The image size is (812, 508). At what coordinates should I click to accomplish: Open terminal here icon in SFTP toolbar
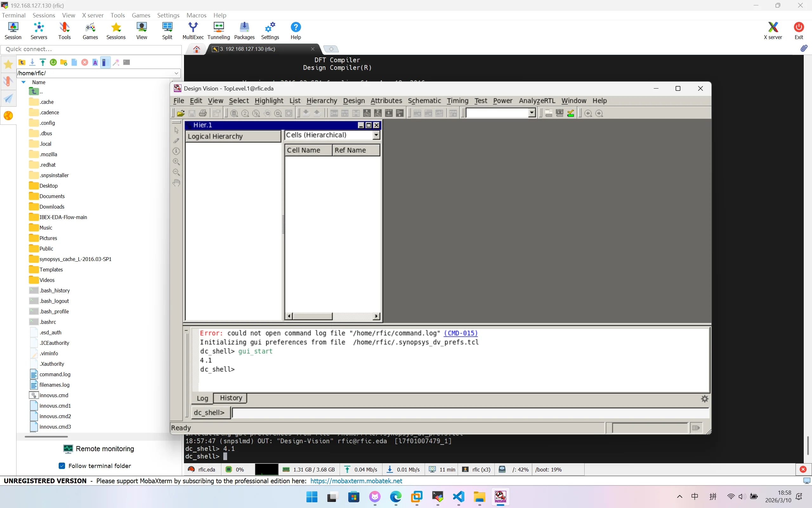pyautogui.click(x=127, y=62)
